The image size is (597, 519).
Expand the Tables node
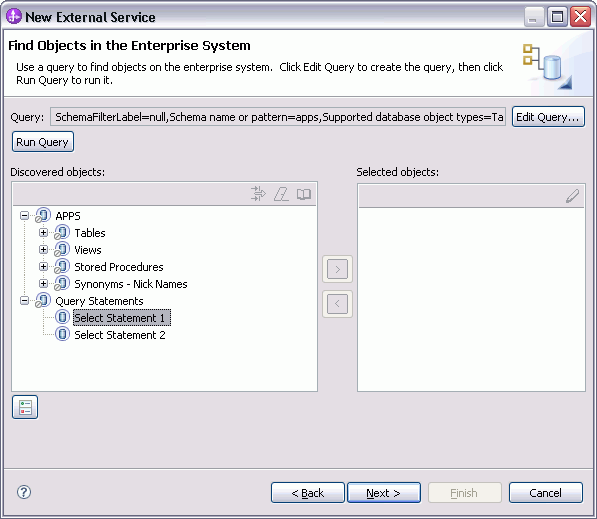(x=43, y=233)
